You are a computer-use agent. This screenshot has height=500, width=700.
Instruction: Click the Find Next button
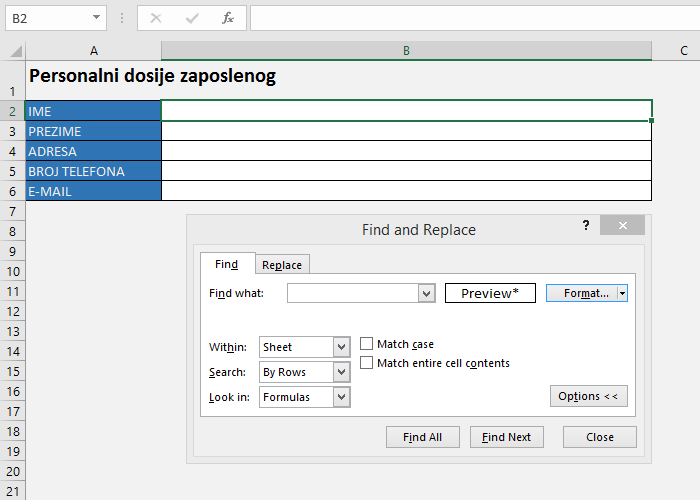[507, 437]
